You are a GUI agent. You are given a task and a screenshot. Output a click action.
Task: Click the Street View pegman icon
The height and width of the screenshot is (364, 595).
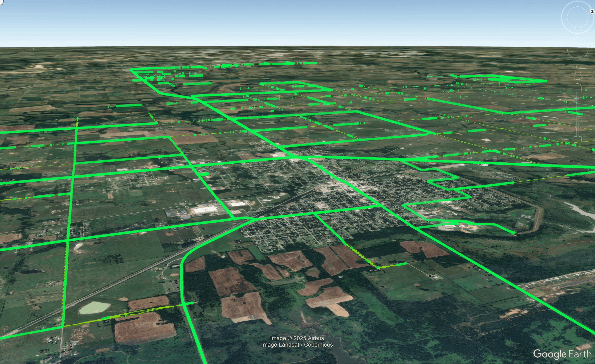point(578,72)
